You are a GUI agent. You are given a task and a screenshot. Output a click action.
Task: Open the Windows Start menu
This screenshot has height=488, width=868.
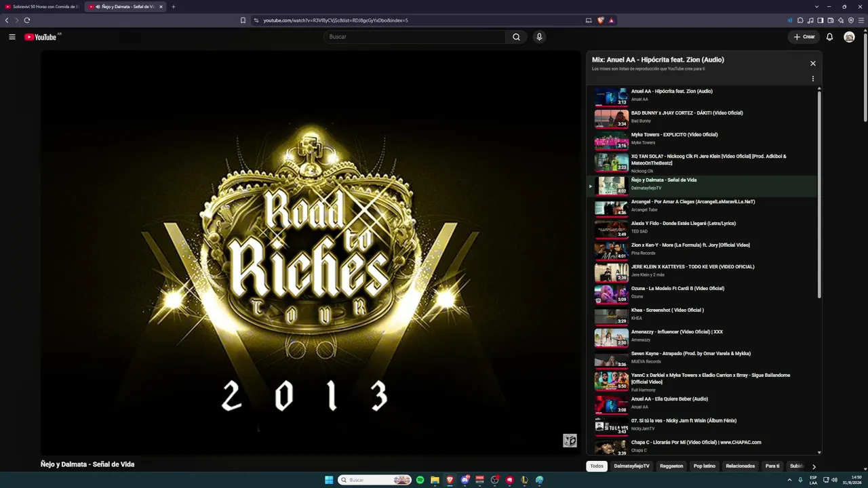(x=329, y=480)
